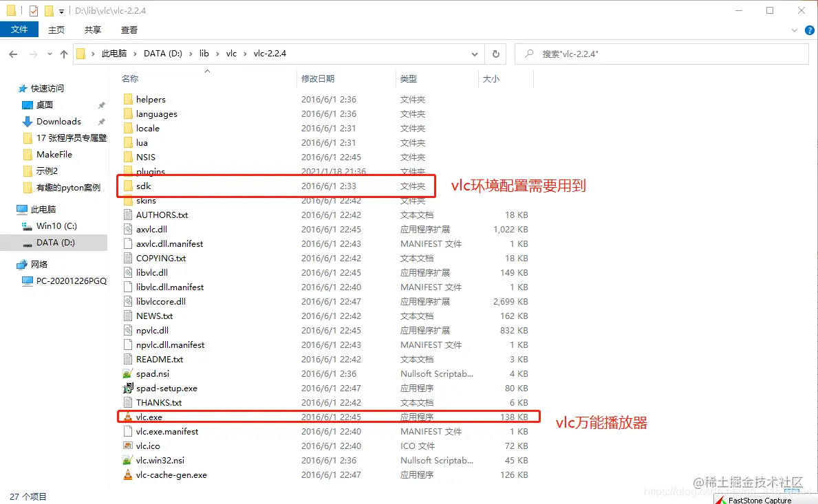Select 快速访问 in navigation pane
Screen dimensions: 818x504
click(x=47, y=89)
